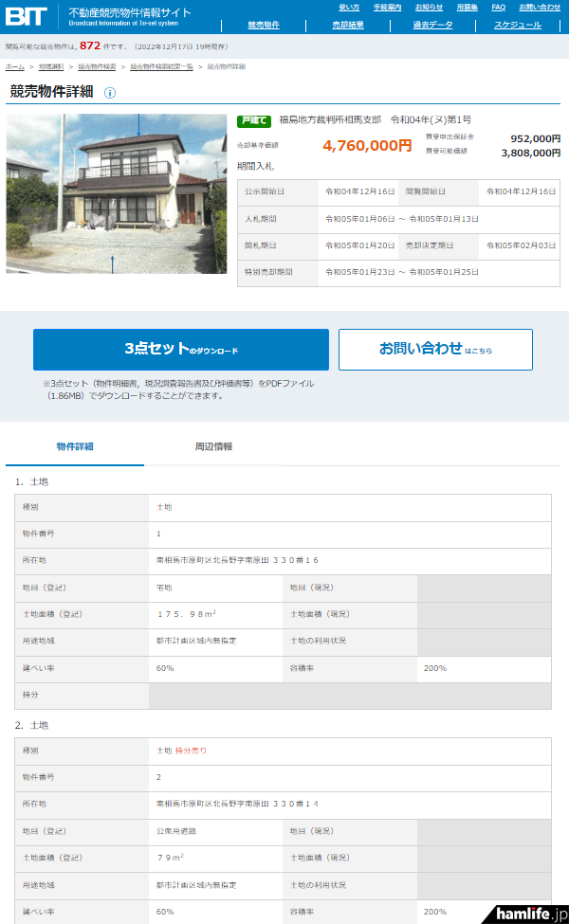Click the 手続案内 header link

tap(387, 8)
